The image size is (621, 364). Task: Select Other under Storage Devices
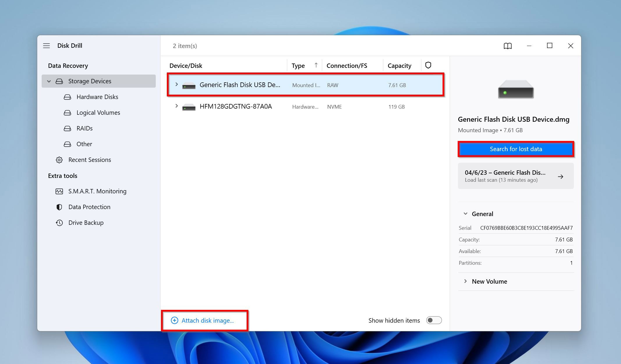tap(84, 144)
